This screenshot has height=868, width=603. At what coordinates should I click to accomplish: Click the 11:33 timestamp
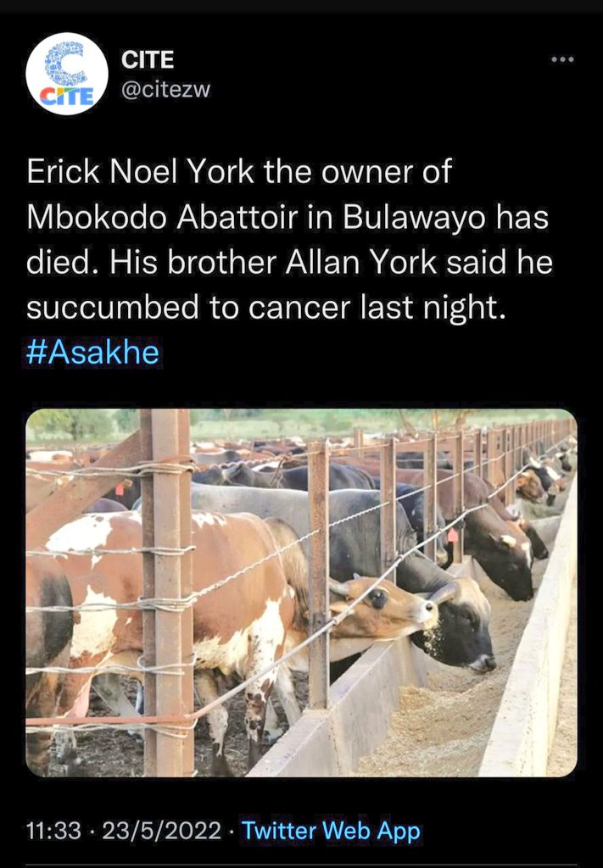[53, 831]
